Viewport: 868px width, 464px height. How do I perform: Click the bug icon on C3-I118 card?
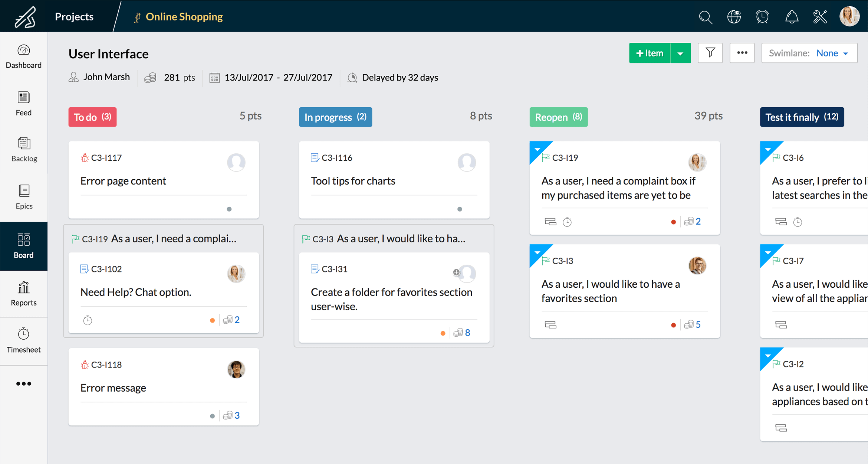(85, 365)
